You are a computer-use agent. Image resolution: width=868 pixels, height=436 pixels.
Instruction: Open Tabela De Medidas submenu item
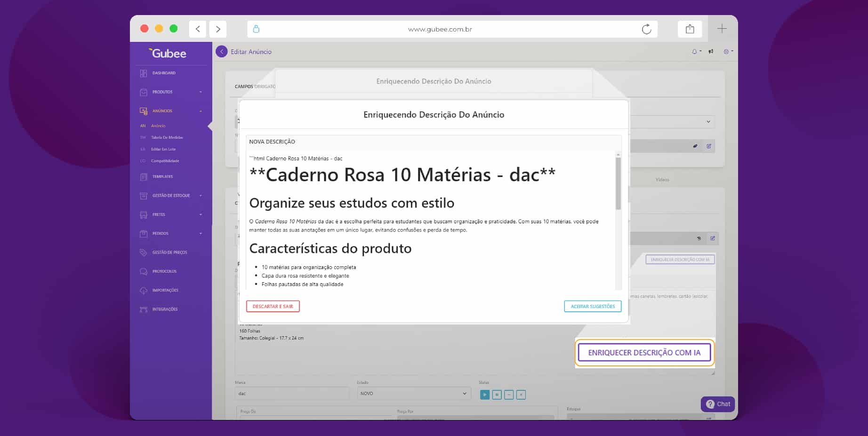point(167,137)
